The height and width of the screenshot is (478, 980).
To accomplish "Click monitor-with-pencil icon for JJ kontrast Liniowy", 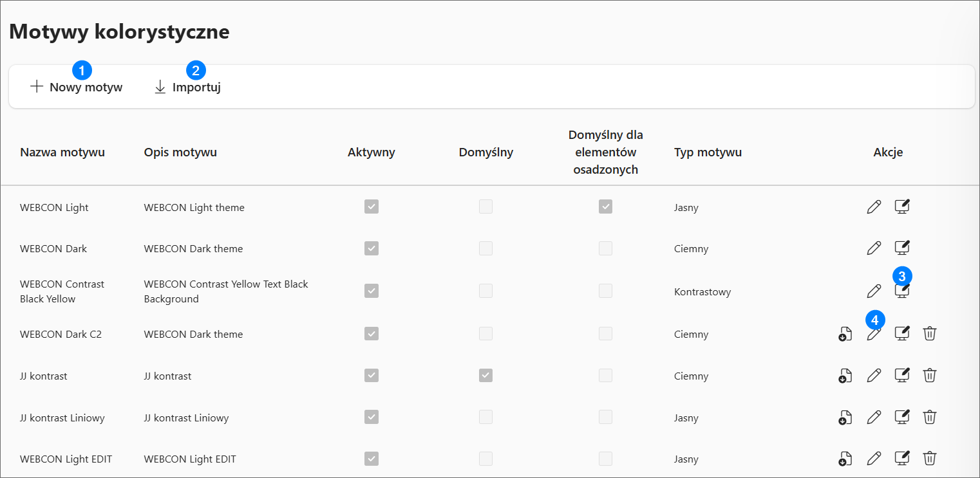I will (x=902, y=418).
